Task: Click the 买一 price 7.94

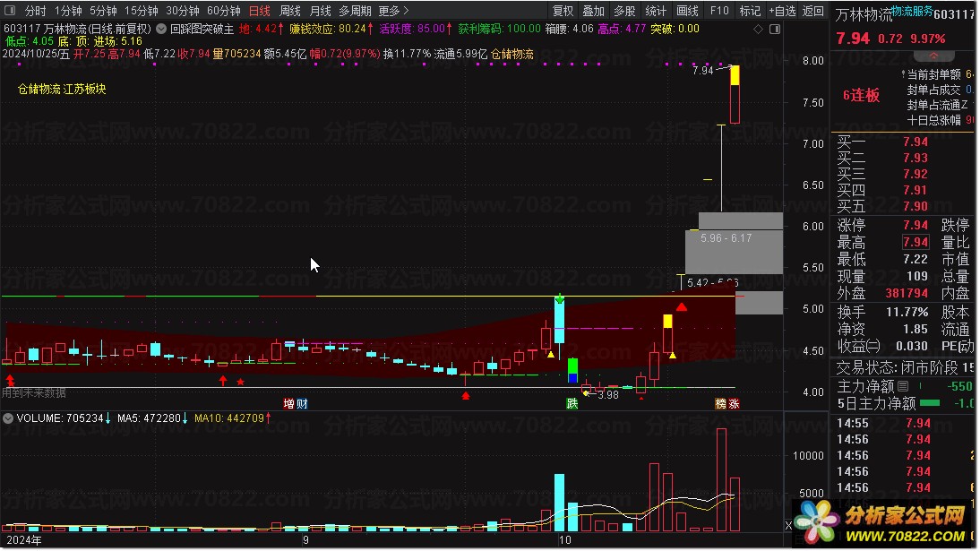Action: tap(915, 142)
